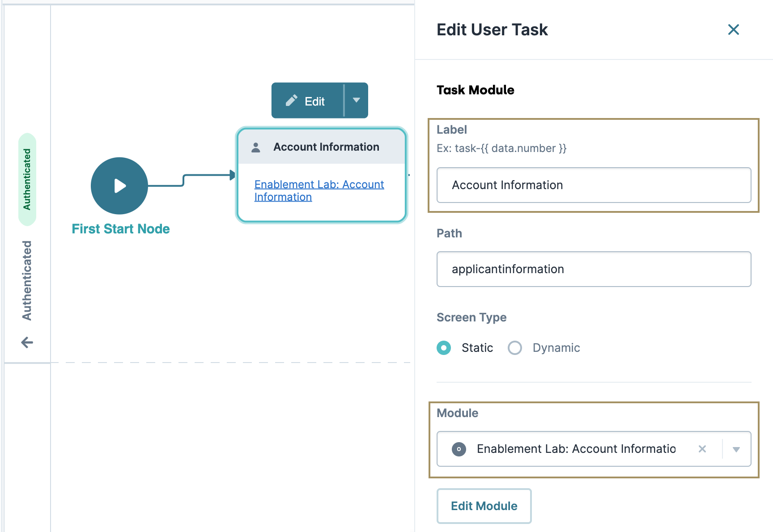Select the green Authenticated flow tab

[x=27, y=179]
